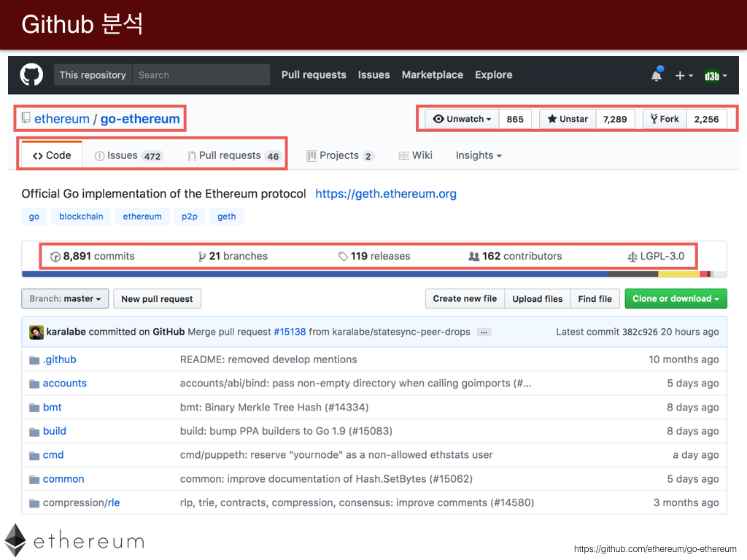Open the d3b user avatar menu
This screenshot has height=560, width=747.
[716, 75]
